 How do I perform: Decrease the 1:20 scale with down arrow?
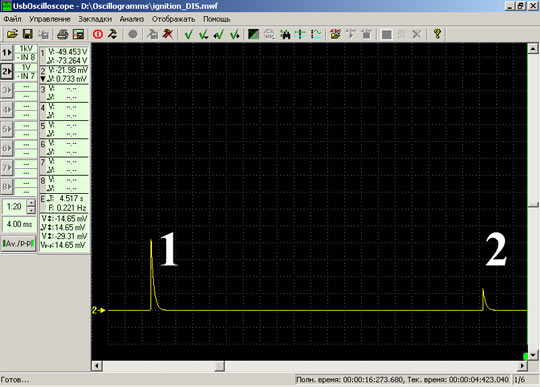pyautogui.click(x=31, y=210)
